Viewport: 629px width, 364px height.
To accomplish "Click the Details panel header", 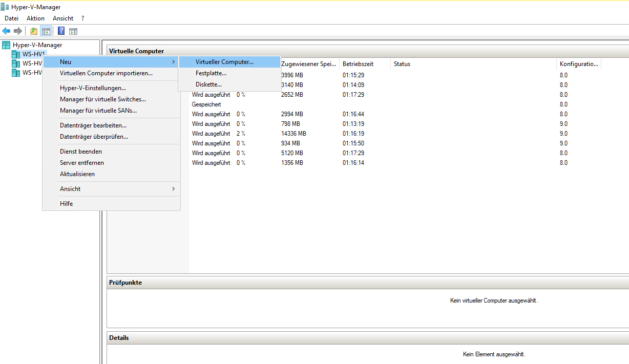I will click(368, 338).
